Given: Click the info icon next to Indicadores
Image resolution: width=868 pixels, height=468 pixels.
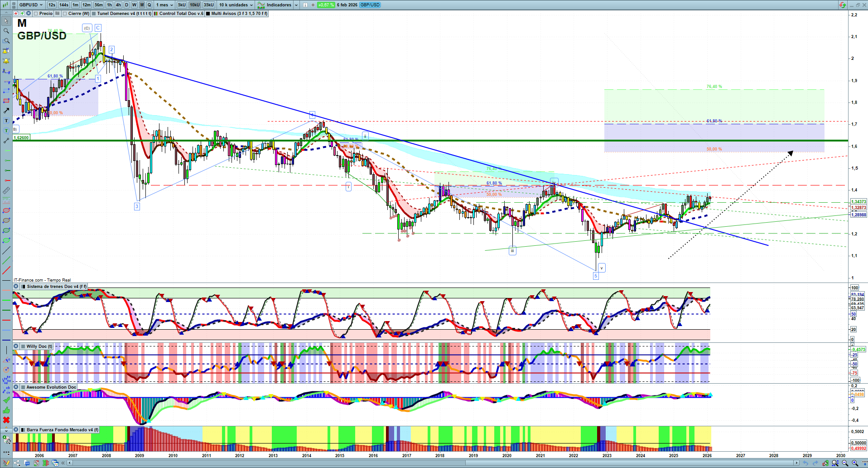Looking at the screenshot, I should click(x=305, y=5).
